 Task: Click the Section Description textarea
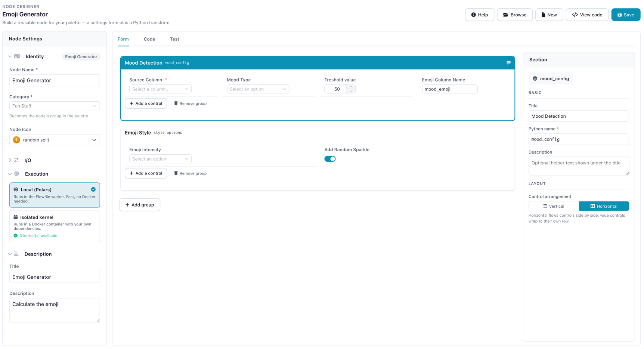tap(579, 166)
